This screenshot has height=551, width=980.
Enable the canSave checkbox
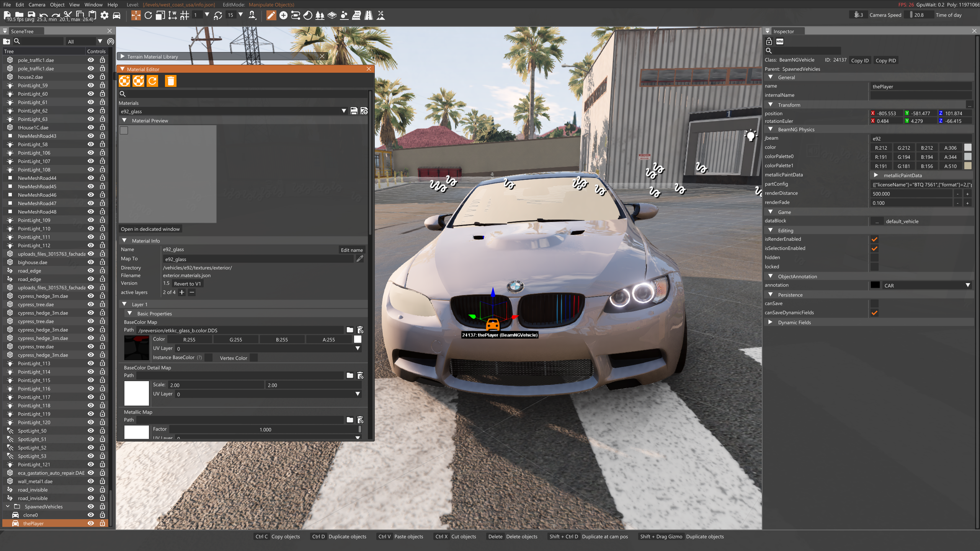[x=874, y=303]
